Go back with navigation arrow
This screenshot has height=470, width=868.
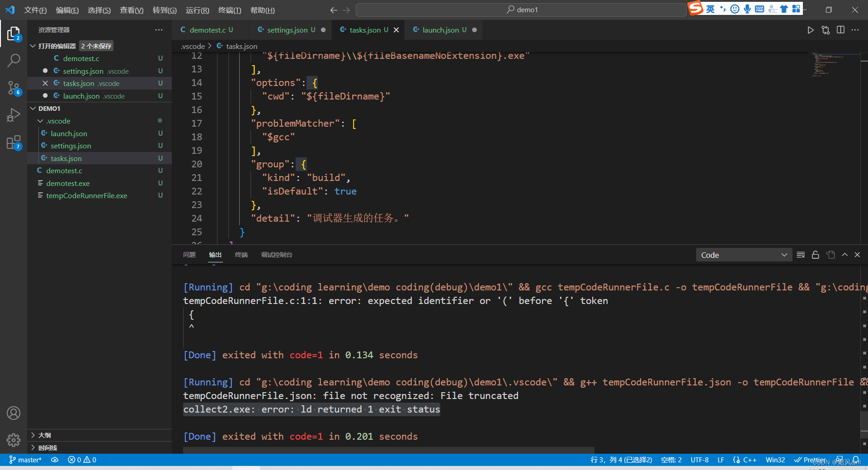[334, 10]
